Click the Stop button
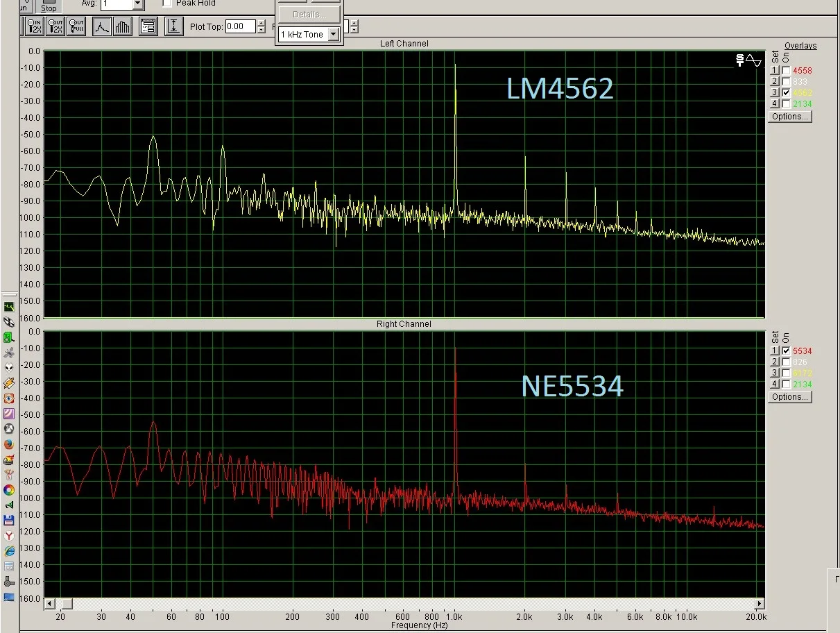 coord(49,6)
